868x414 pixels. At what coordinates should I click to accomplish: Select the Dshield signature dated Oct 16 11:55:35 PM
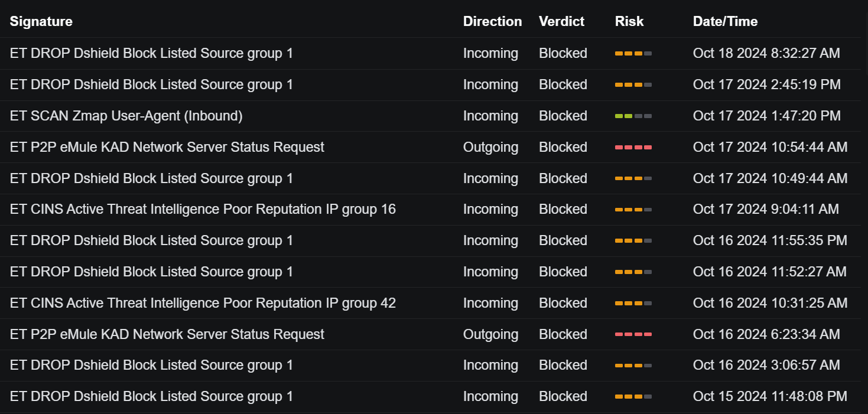click(x=151, y=241)
